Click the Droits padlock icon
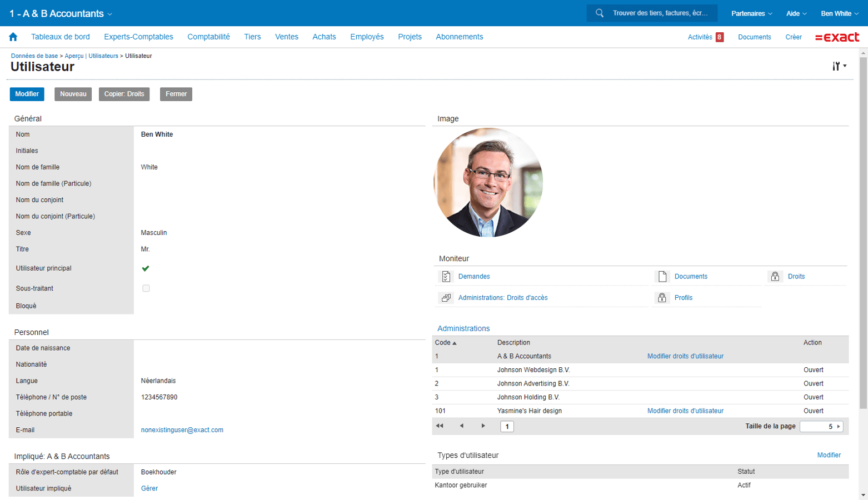This screenshot has width=868, height=500. point(775,277)
